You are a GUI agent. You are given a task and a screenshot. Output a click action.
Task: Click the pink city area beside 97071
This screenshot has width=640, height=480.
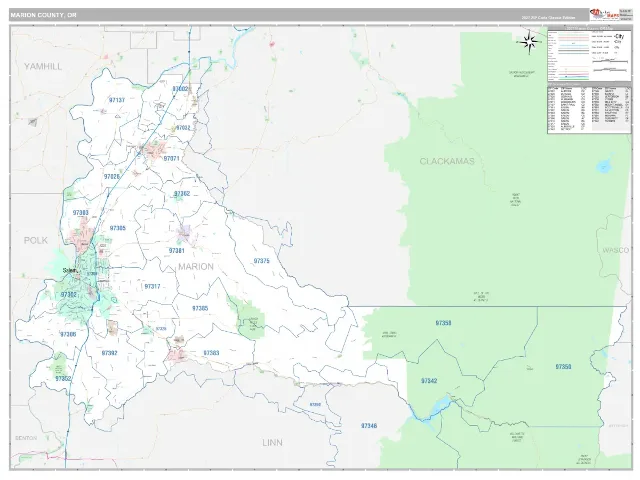coord(154,149)
